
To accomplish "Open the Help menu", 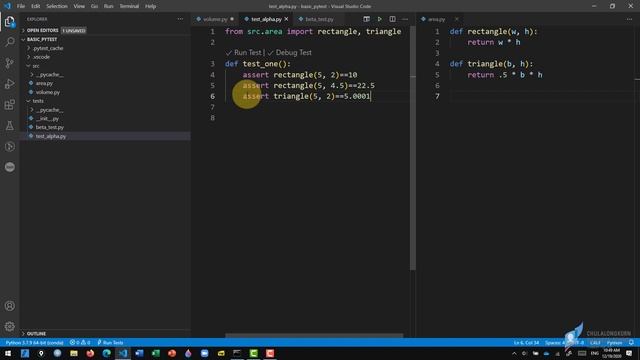I will click(150, 6).
